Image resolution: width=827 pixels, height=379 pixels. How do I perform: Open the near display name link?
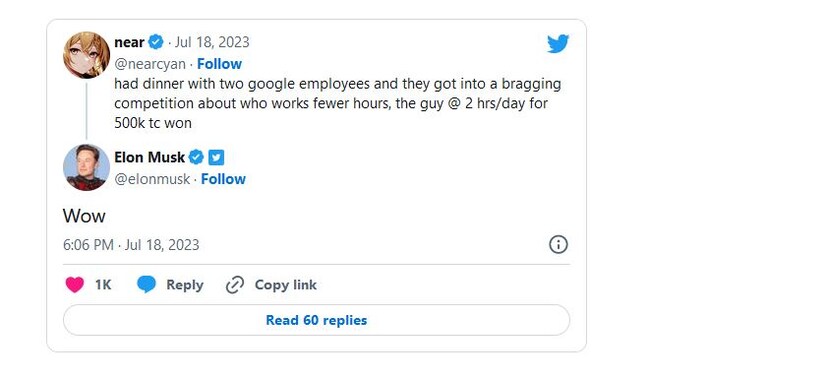coord(129,42)
